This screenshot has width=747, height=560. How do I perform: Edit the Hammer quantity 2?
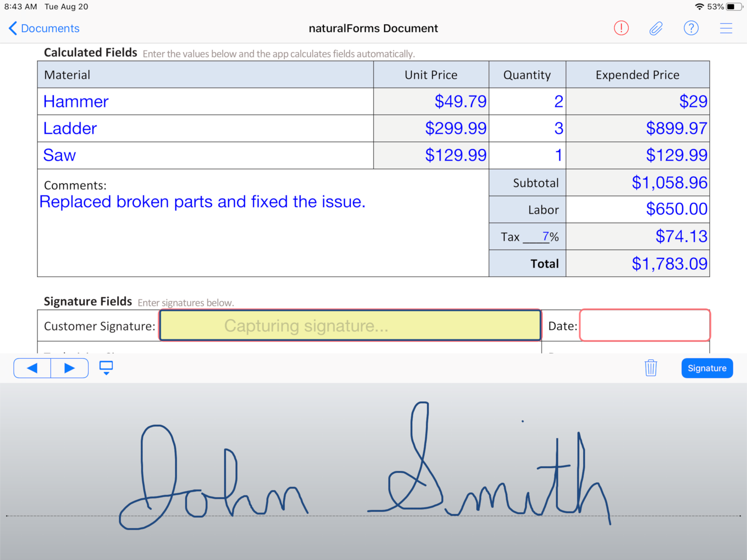(x=527, y=101)
